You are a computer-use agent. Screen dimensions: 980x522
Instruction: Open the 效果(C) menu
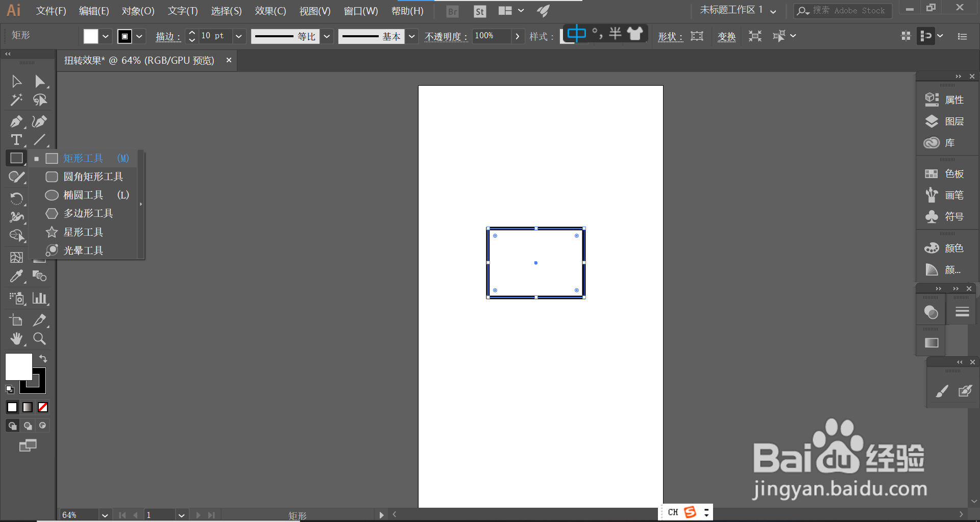271,11
